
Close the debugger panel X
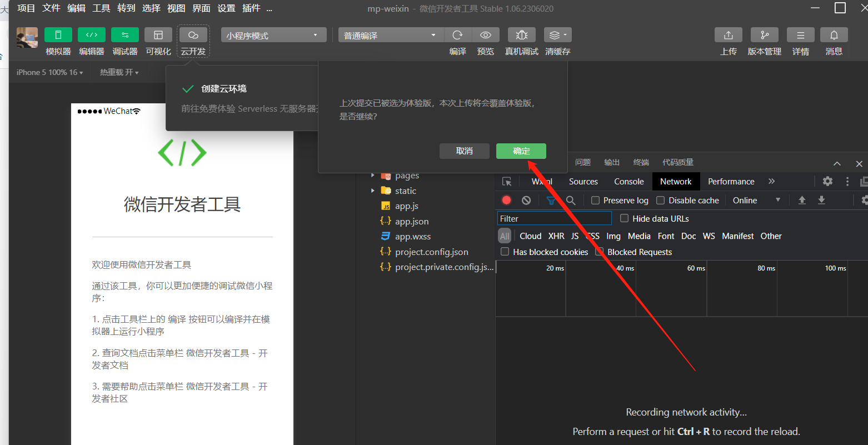(859, 163)
